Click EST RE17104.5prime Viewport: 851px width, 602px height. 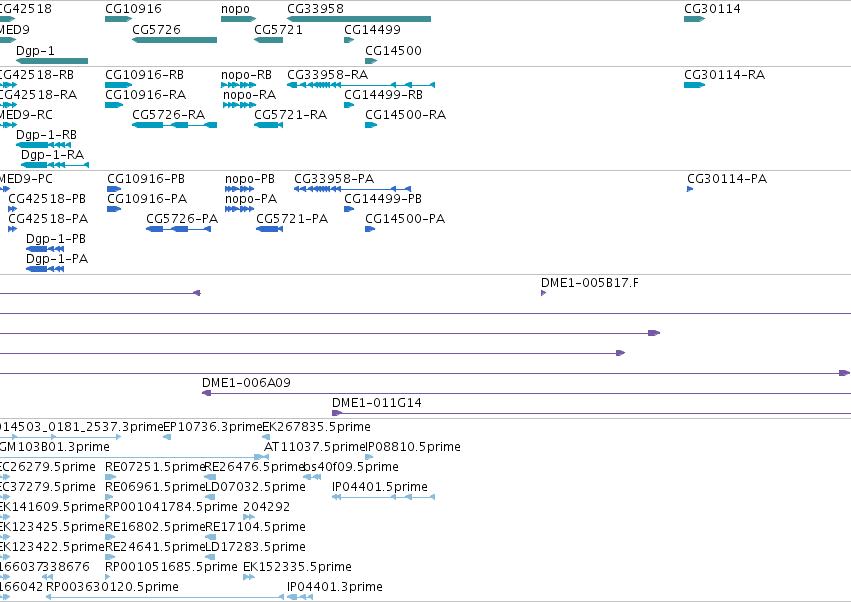pyautogui.click(x=256, y=528)
